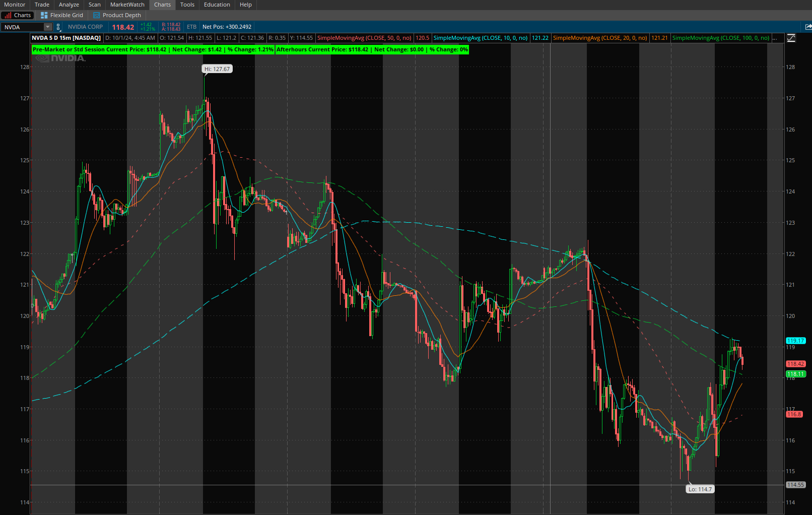Select SimpleMovingAvg (CLOSE, 100) study label
The height and width of the screenshot is (515, 812).
(721, 38)
